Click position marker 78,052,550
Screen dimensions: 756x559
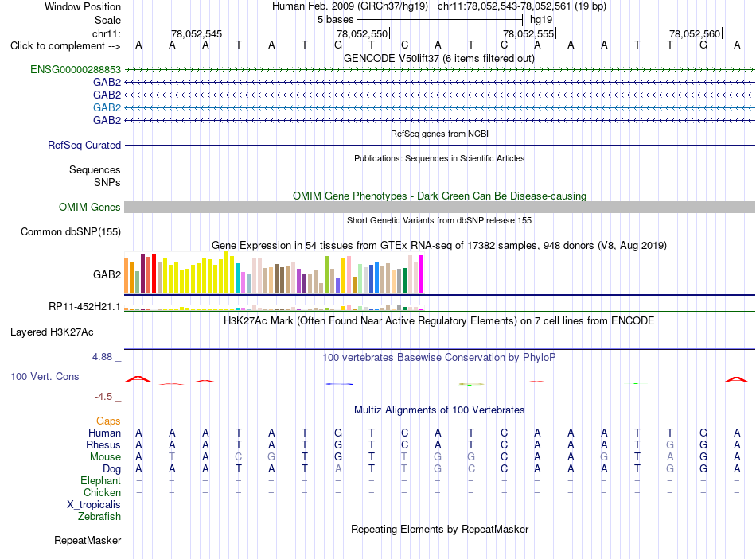click(x=363, y=33)
